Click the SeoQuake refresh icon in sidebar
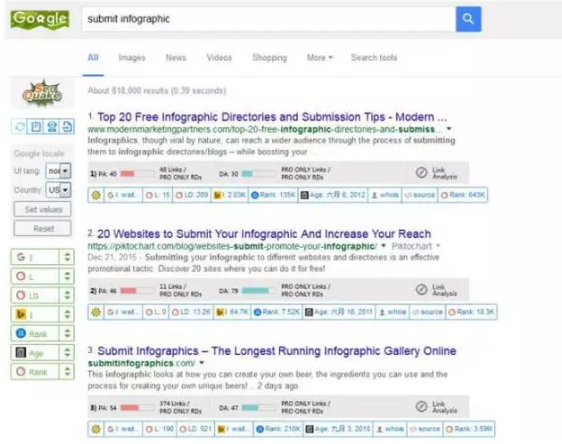Viewport: 562px width, 444px height. click(x=20, y=126)
